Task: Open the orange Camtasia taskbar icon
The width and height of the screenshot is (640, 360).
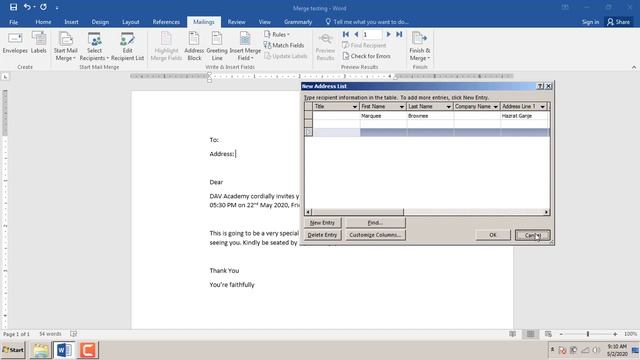Action: pos(88,350)
